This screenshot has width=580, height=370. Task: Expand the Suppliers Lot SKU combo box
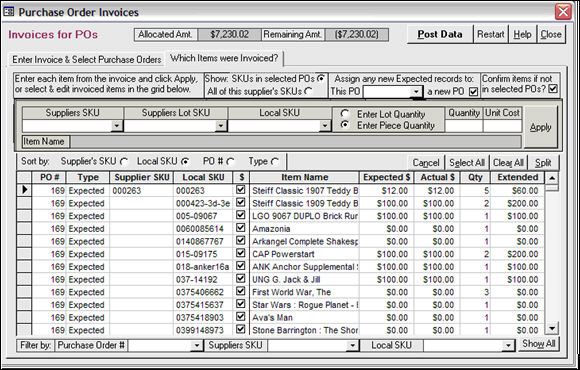(221, 126)
